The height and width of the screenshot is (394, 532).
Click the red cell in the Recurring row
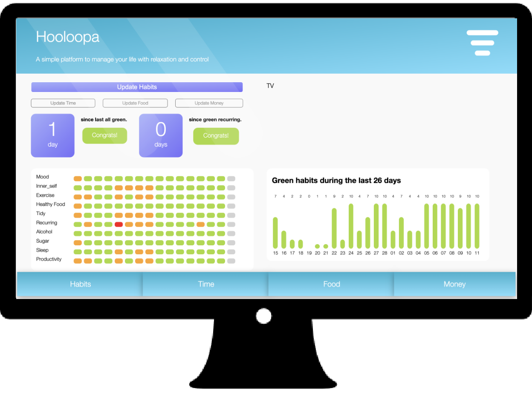coord(119,224)
